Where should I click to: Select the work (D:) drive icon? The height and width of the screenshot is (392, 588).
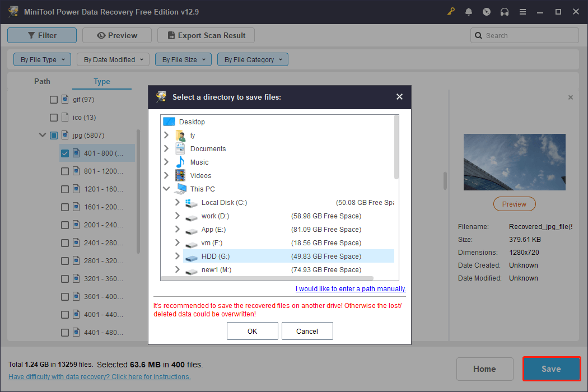[192, 218]
